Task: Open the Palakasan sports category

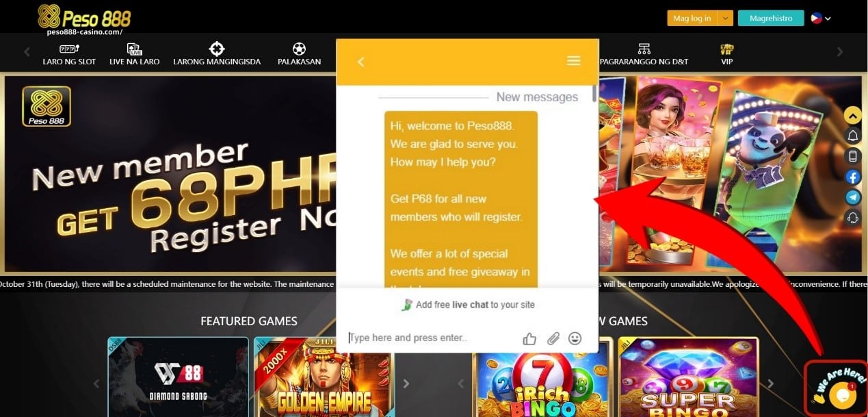Action: point(299,55)
